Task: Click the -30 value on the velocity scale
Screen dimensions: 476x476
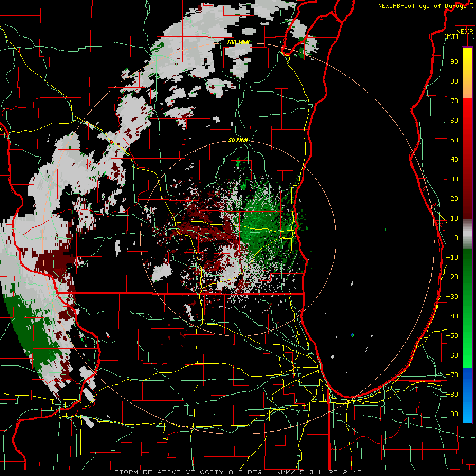Action: [452, 297]
